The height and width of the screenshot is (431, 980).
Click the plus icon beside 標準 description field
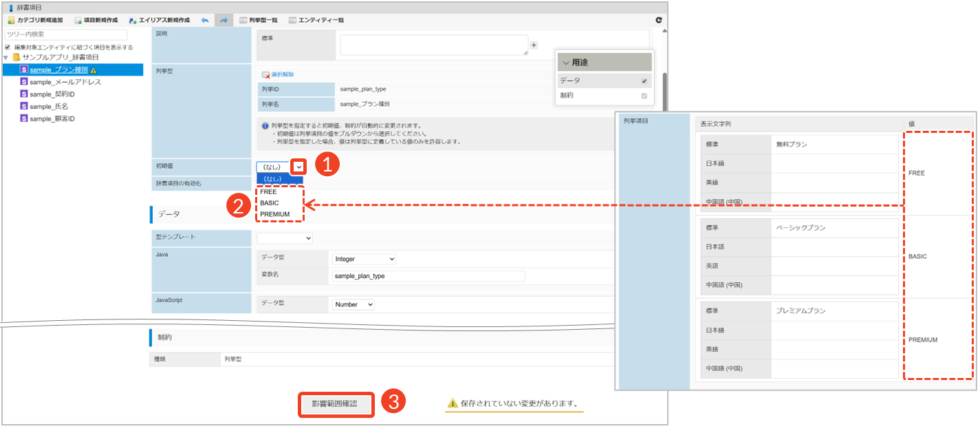point(534,45)
